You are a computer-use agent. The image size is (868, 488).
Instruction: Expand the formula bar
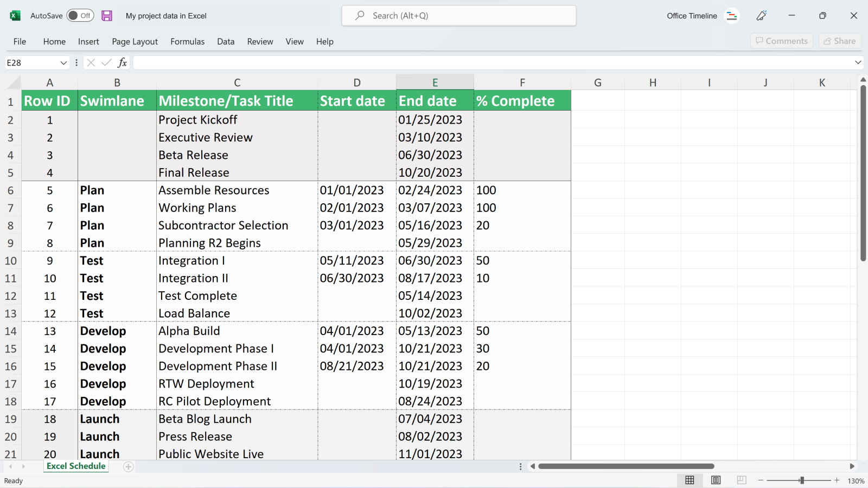point(859,62)
